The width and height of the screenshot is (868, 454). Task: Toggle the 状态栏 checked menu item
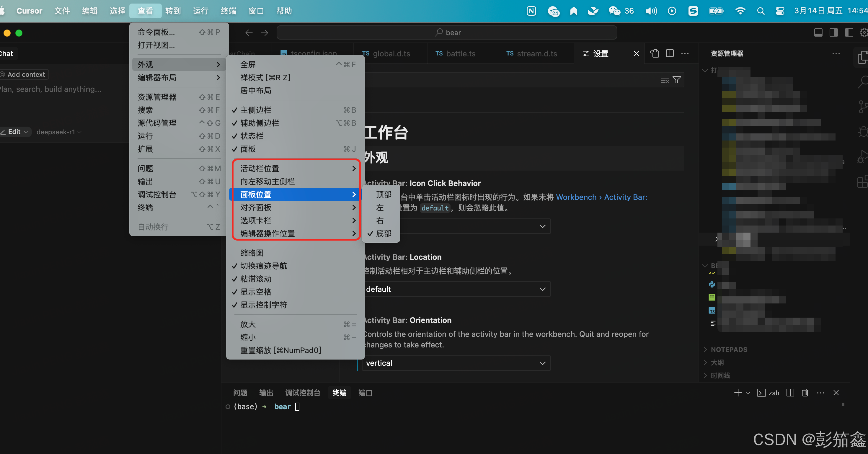252,136
